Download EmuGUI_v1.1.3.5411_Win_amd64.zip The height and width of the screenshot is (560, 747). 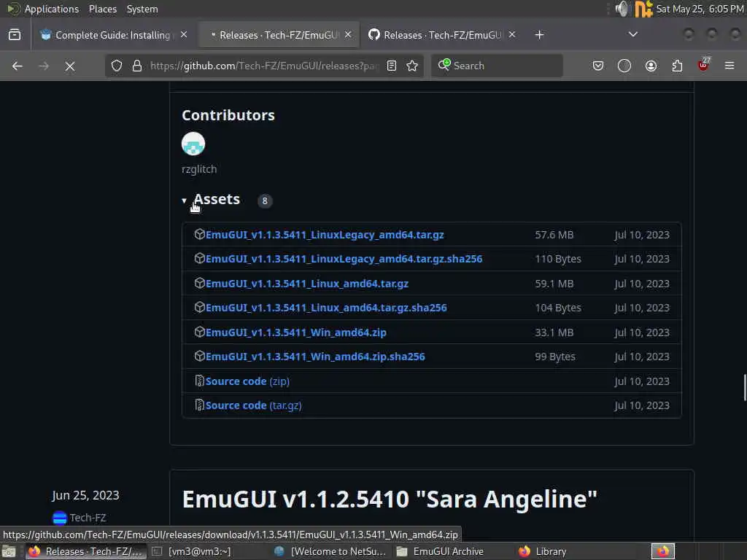(x=296, y=332)
